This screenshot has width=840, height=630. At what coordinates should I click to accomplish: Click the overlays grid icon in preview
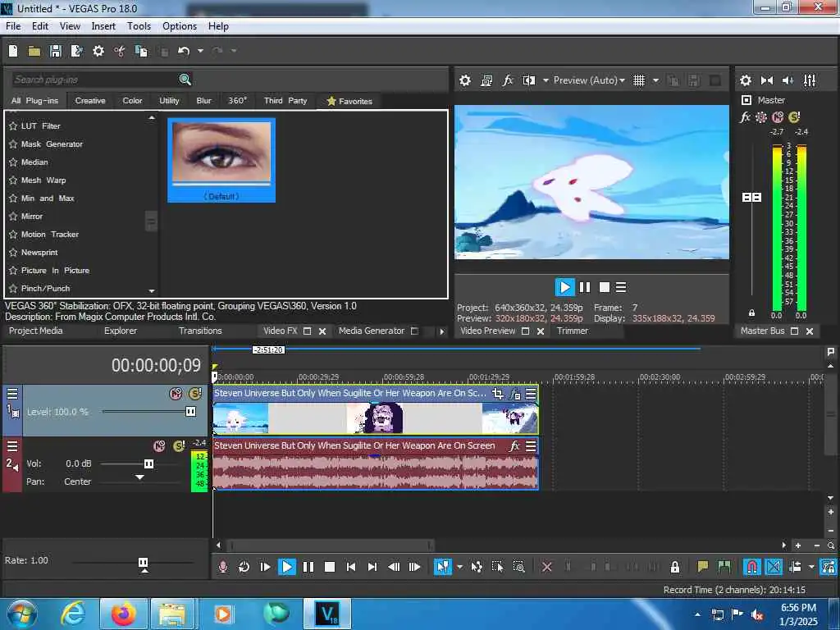(x=638, y=80)
